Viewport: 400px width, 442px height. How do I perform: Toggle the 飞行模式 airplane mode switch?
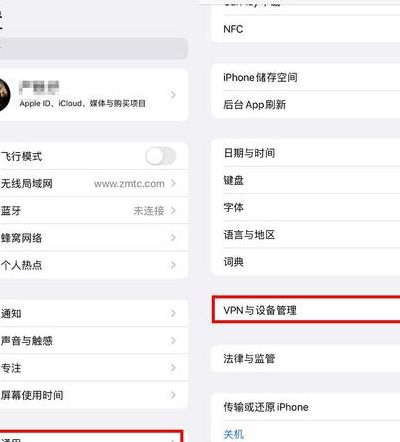point(161,156)
